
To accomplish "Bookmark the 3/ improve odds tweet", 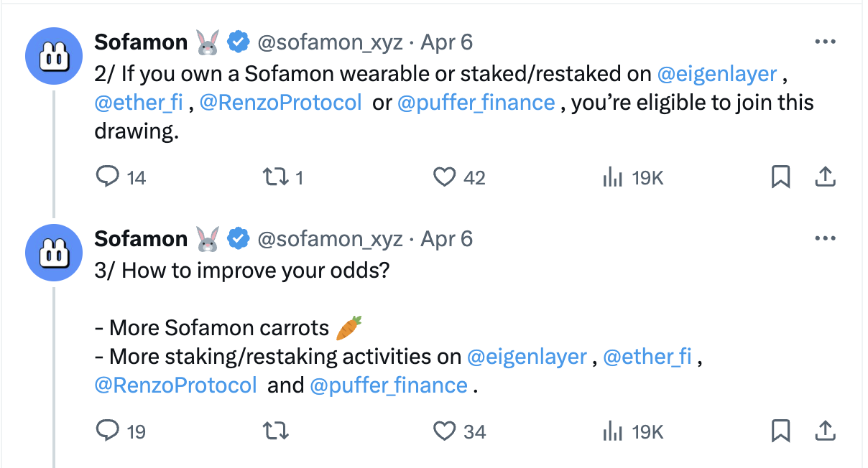I will (x=780, y=431).
